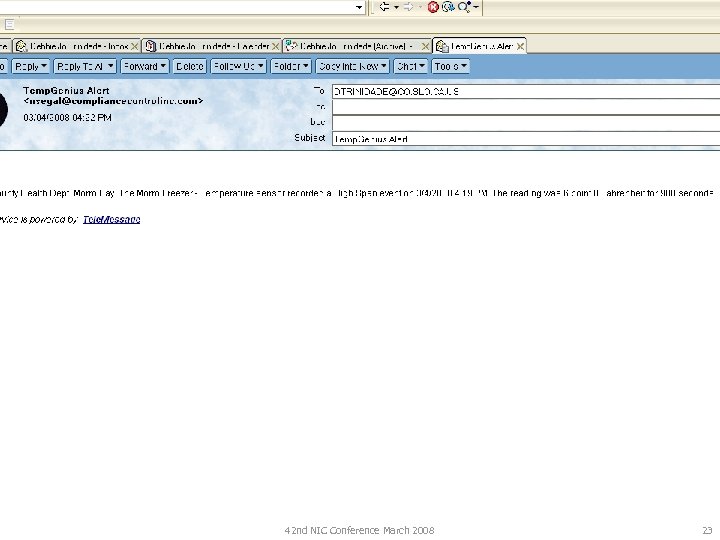Image resolution: width=720 pixels, height=540 pixels.
Task: Click the refresh icon in top toolbar
Action: pos(448,7)
